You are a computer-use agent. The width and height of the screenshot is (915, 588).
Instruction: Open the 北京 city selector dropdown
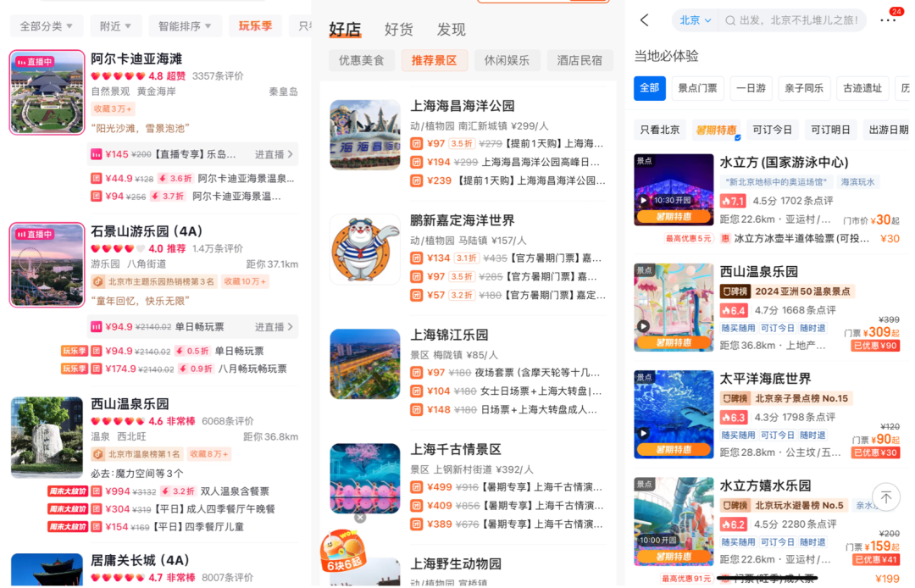[x=693, y=19]
